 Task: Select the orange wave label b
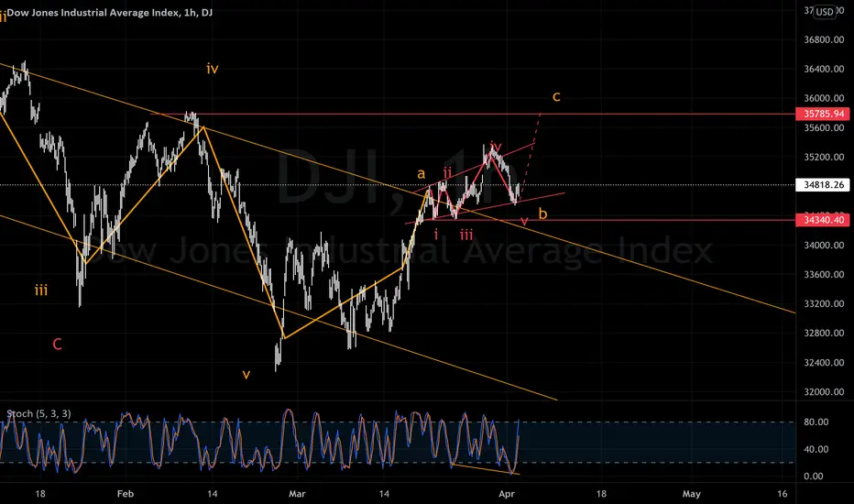(x=542, y=214)
